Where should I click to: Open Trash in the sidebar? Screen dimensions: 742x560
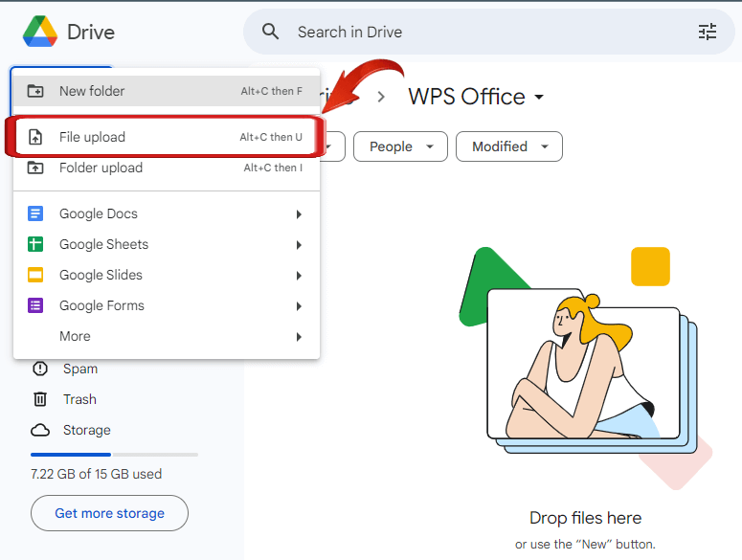click(x=79, y=399)
